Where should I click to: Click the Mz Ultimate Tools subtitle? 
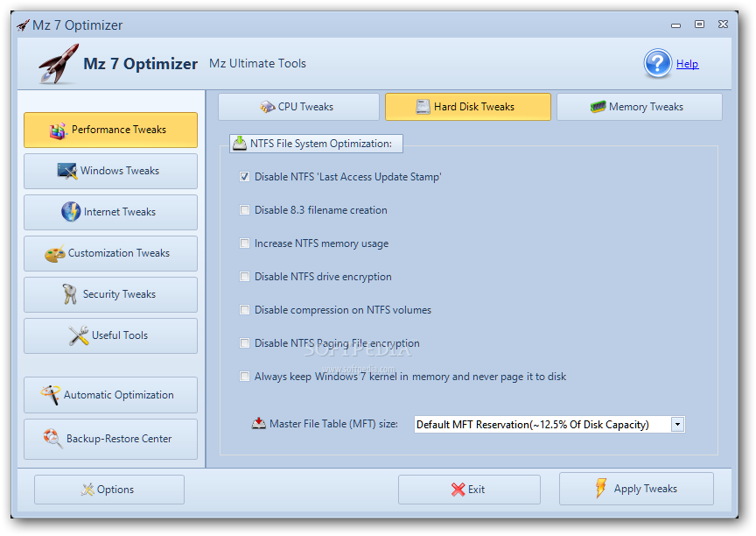257,63
